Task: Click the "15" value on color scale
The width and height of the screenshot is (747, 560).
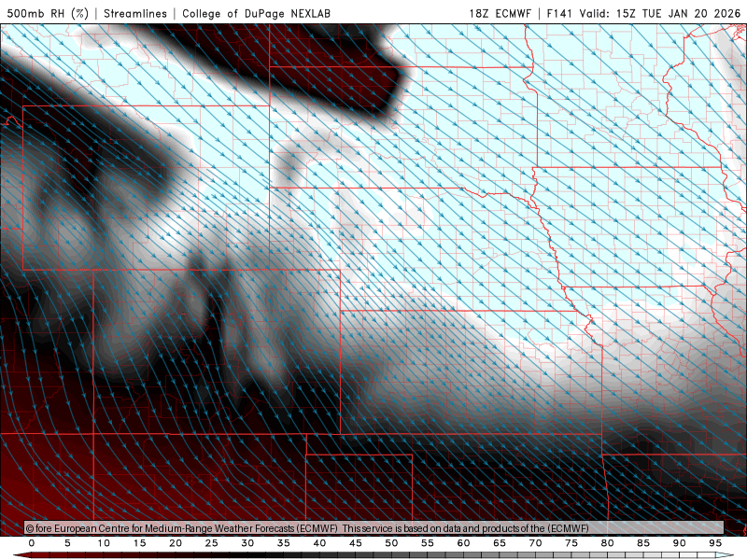Action: 139,543
